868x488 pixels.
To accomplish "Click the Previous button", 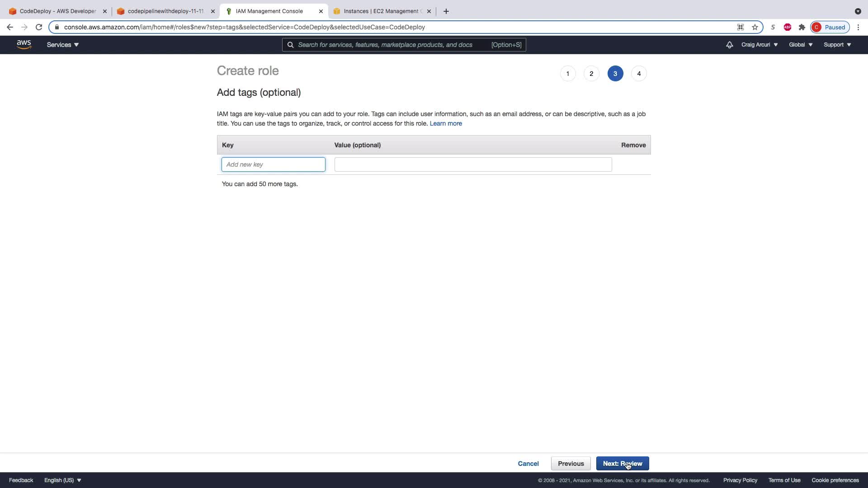I will point(571,464).
